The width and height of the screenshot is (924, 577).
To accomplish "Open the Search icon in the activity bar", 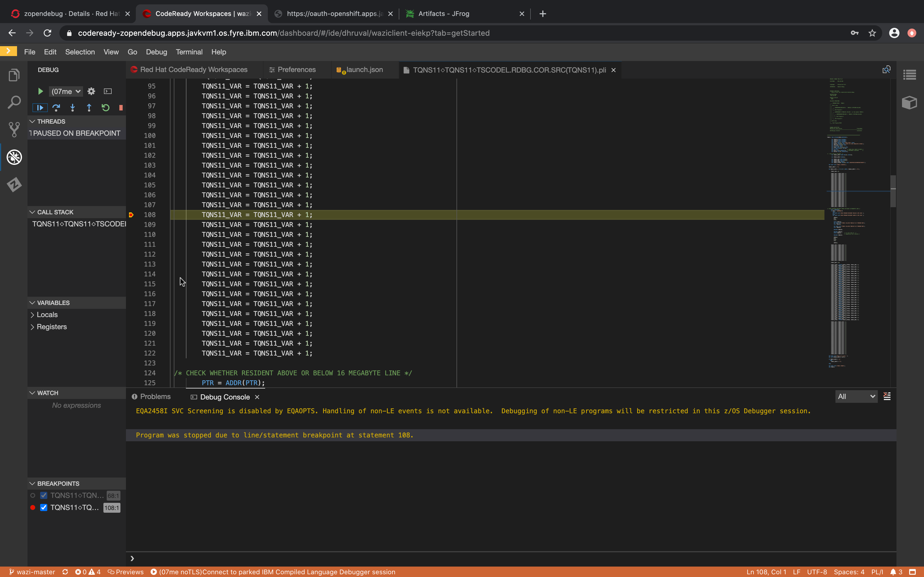I will [x=14, y=102].
